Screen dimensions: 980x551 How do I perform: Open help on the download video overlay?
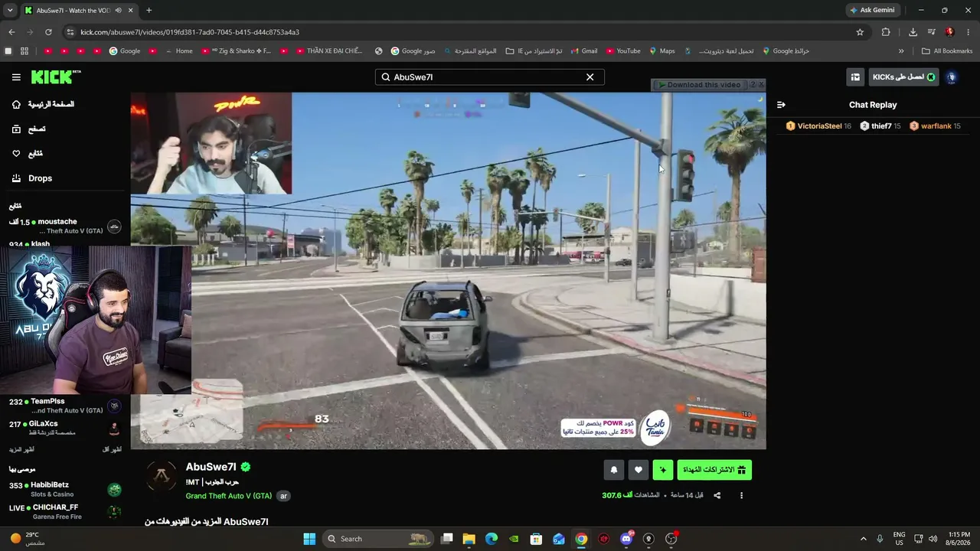pyautogui.click(x=753, y=85)
